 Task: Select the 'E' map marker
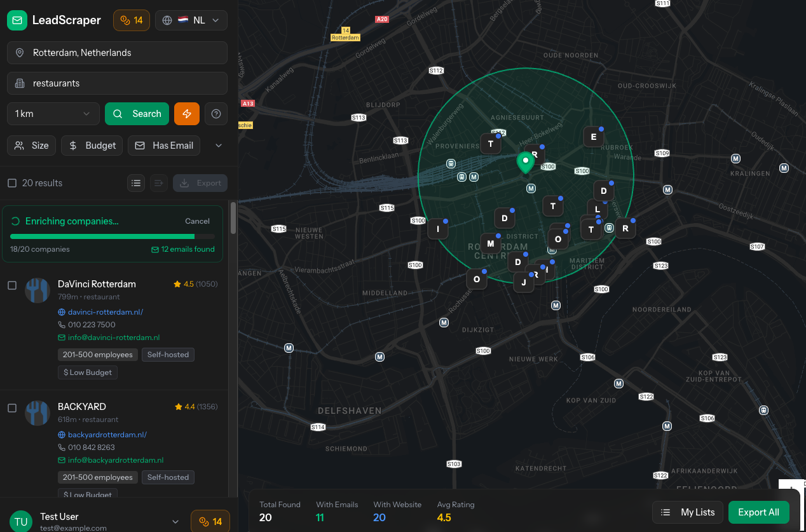[594, 137]
